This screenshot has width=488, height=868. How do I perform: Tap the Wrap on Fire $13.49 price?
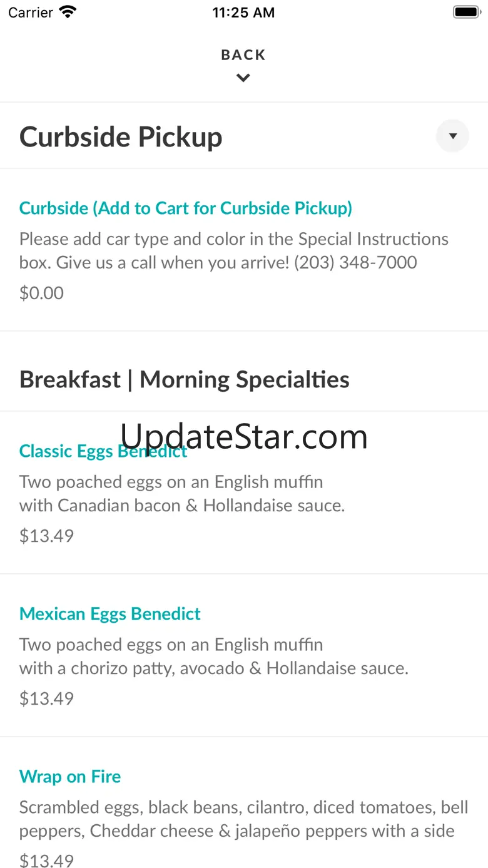[x=46, y=860]
